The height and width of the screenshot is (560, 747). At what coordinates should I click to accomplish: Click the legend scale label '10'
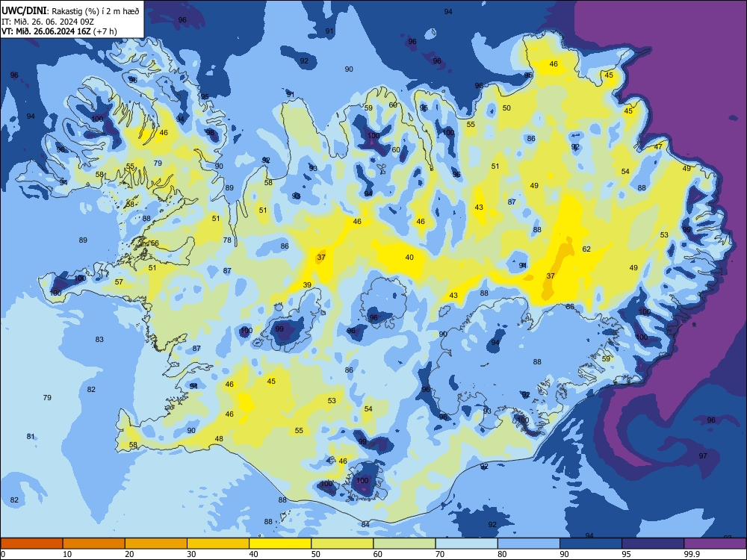click(x=67, y=554)
